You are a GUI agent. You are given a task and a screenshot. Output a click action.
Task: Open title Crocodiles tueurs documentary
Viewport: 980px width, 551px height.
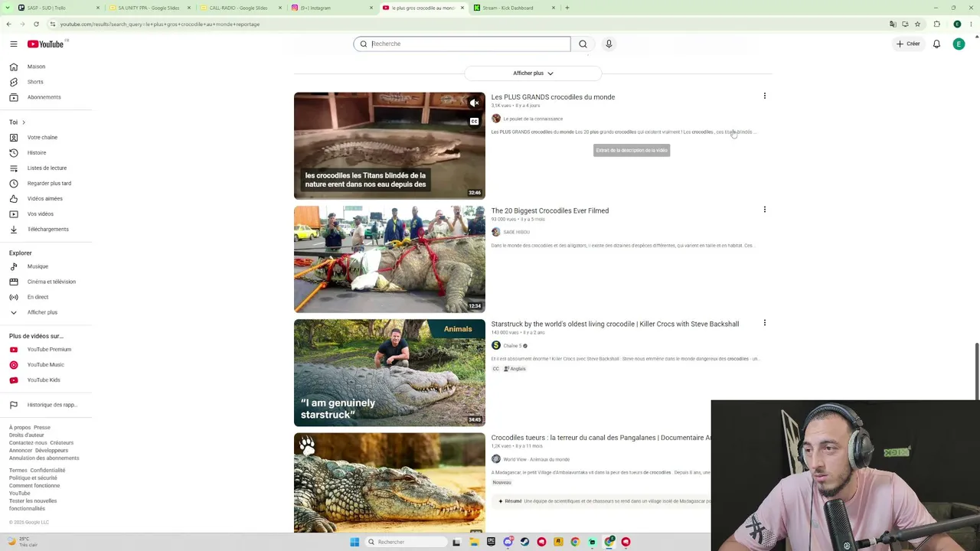click(x=601, y=438)
